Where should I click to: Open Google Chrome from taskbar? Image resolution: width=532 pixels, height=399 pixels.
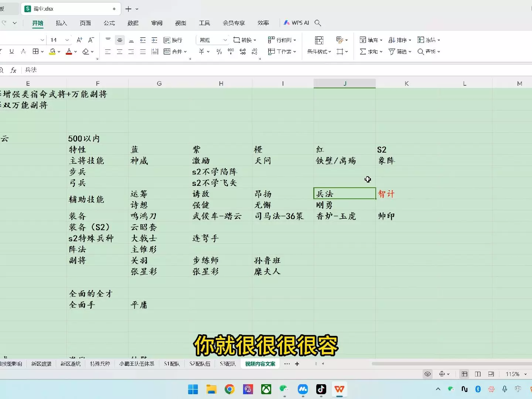[x=229, y=389]
